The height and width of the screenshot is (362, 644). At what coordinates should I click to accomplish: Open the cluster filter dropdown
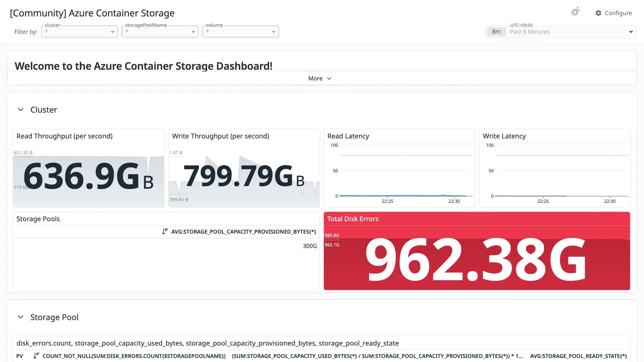coord(79,32)
